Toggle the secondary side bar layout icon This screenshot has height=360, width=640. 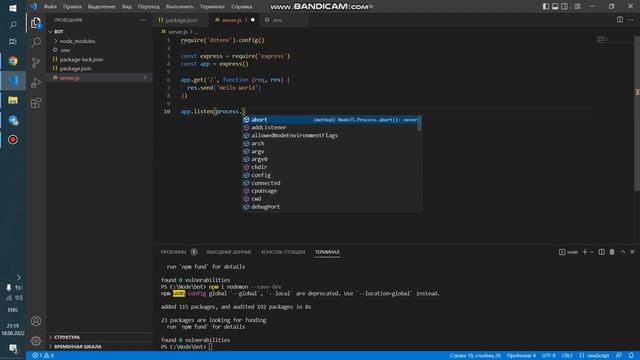click(564, 7)
